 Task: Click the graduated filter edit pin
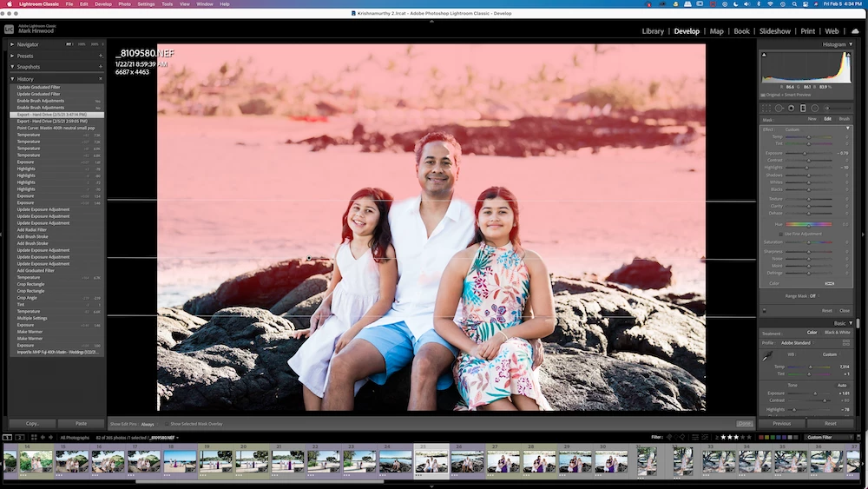point(309,258)
